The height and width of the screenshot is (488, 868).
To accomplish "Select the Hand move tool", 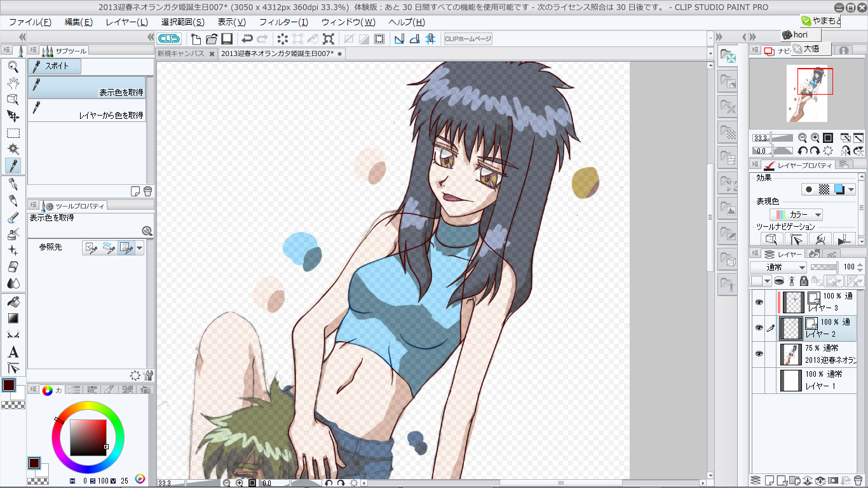I will pyautogui.click(x=13, y=83).
